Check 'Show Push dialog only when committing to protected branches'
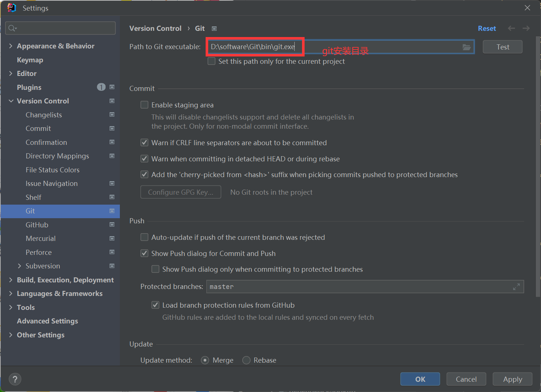 pos(155,269)
